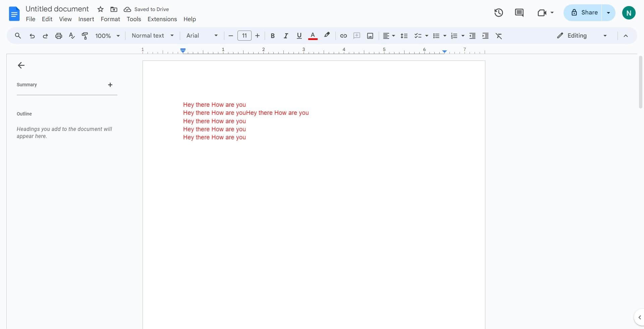Open the font family dropdown
Viewport: 644px width, 329px height.
point(201,36)
